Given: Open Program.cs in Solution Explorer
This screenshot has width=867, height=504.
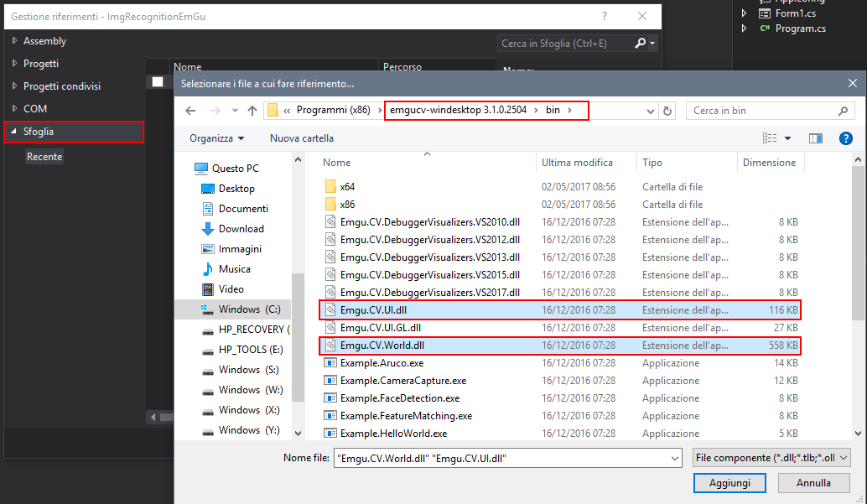Looking at the screenshot, I should point(800,29).
